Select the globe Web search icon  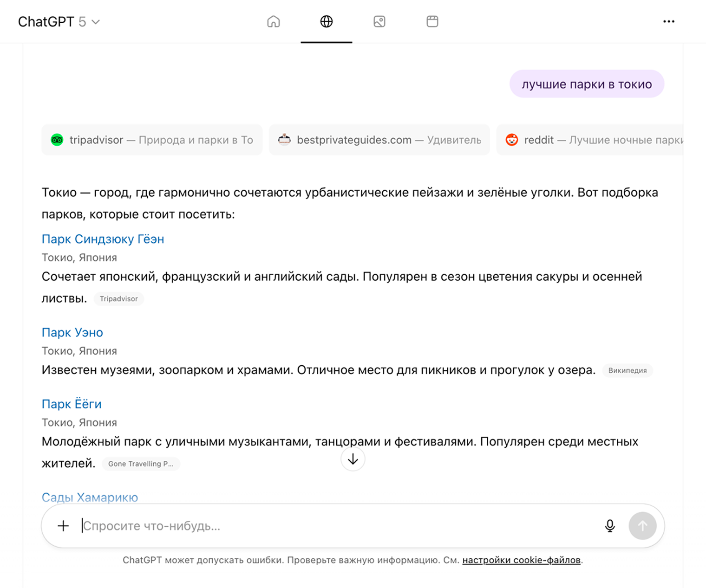click(x=327, y=21)
